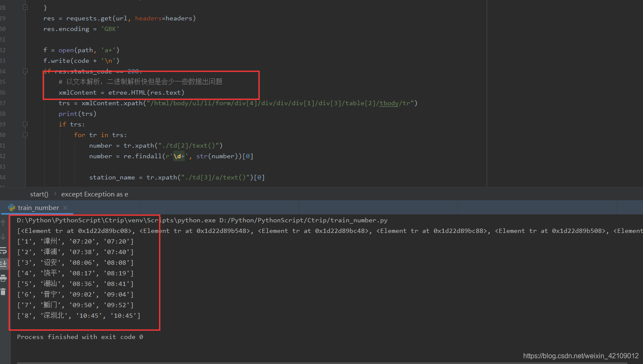Click the station_name = tr.xpath line
Viewport: 643px width, 364px height.
(177, 177)
